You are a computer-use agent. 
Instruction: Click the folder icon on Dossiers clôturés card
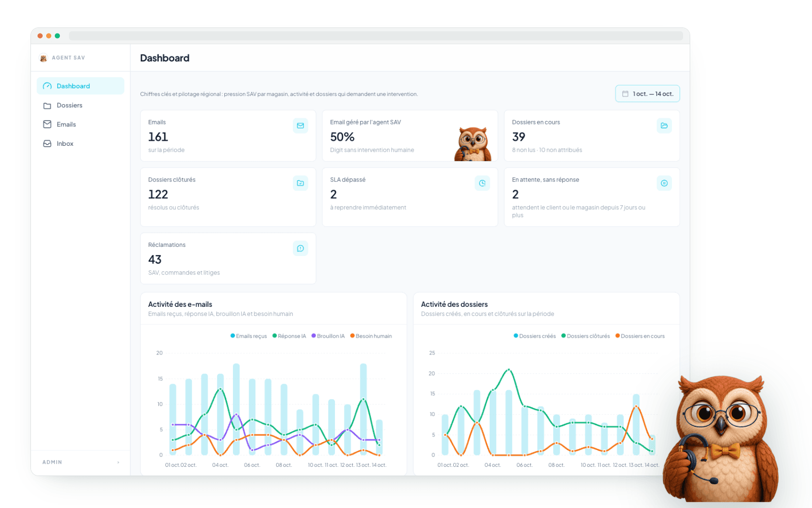click(x=300, y=183)
